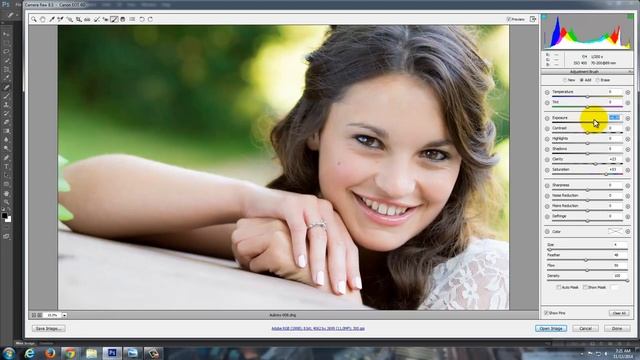Open the Adjustment Brush panel menu

point(631,72)
